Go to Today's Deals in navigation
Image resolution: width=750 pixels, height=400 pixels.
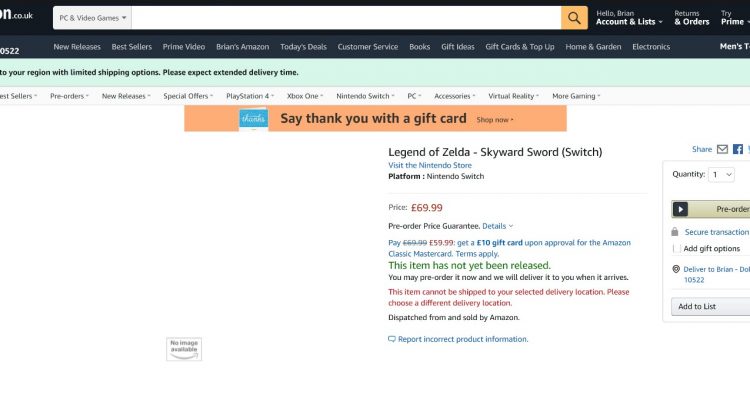click(x=303, y=47)
